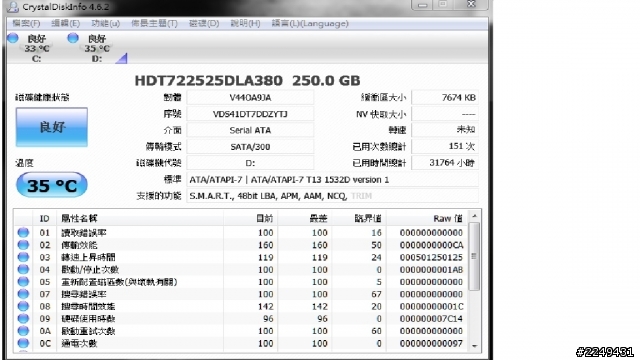
Task: Click raw value 00000000001C in row 08
Action: [x=431, y=306]
